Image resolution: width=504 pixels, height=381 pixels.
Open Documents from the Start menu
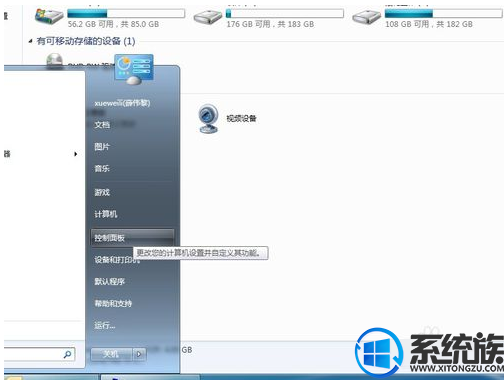(x=102, y=125)
